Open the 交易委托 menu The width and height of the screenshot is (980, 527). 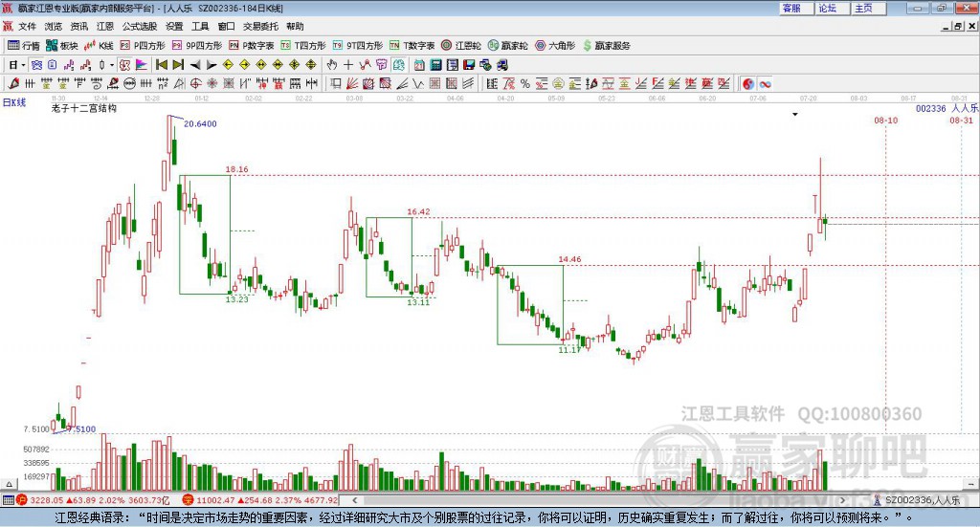pos(260,26)
